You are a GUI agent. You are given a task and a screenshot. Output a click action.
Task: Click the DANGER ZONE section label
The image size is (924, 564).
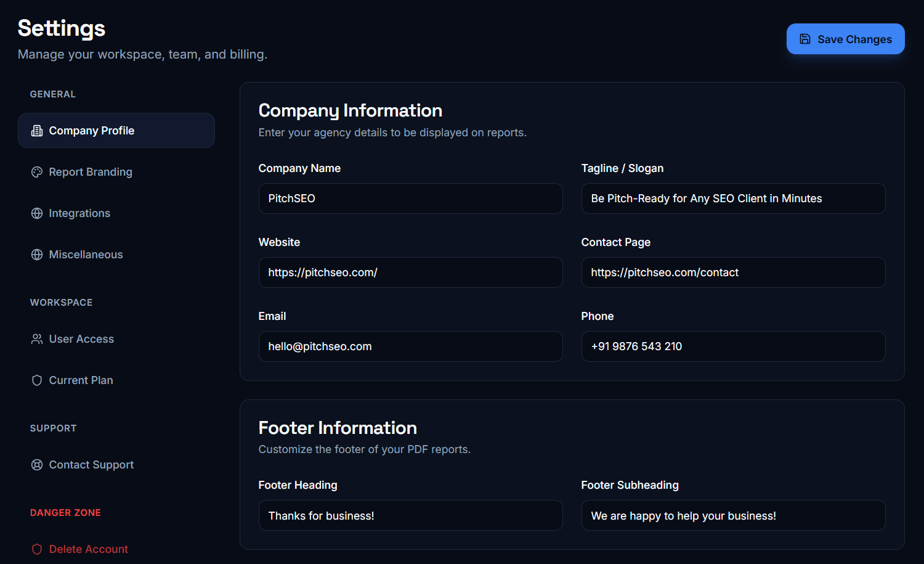coord(65,513)
